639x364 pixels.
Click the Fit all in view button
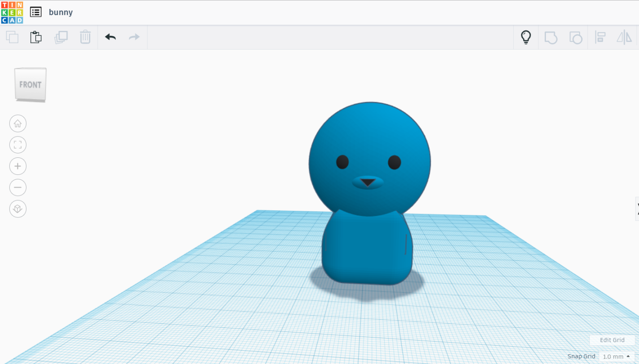pos(18,145)
